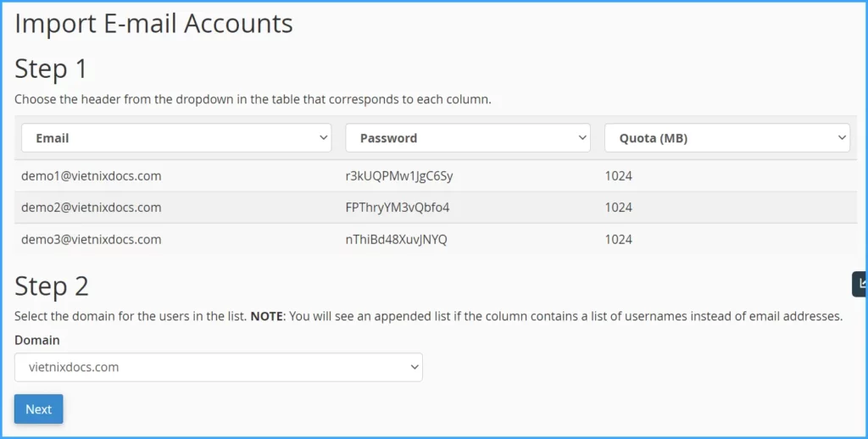Select the demo2@vietnixdocs.com email cell
This screenshot has height=439, width=868.
point(92,208)
